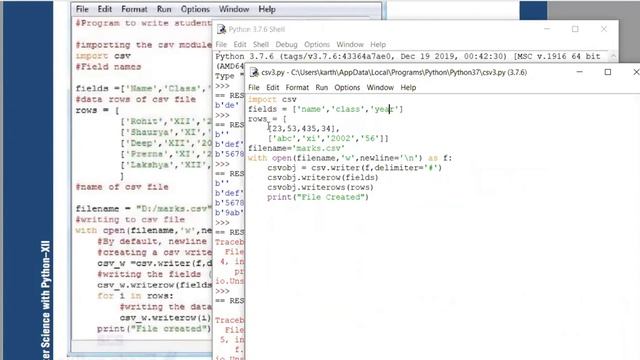The height and width of the screenshot is (360, 640).
Task: Open Edit menu in Python Shell window
Action: click(x=240, y=44)
